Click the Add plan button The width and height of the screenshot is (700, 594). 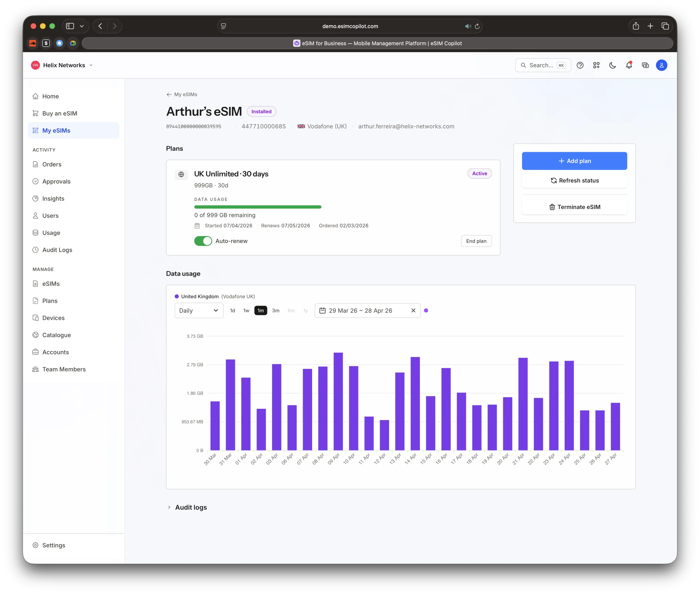tap(574, 161)
